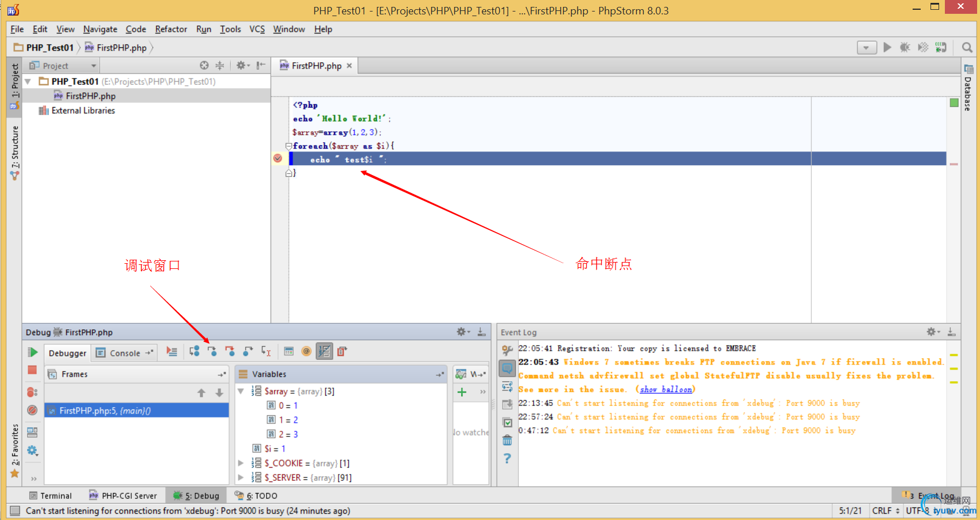Click Show Execution Point icon
Image resolution: width=980 pixels, height=520 pixels.
click(172, 351)
